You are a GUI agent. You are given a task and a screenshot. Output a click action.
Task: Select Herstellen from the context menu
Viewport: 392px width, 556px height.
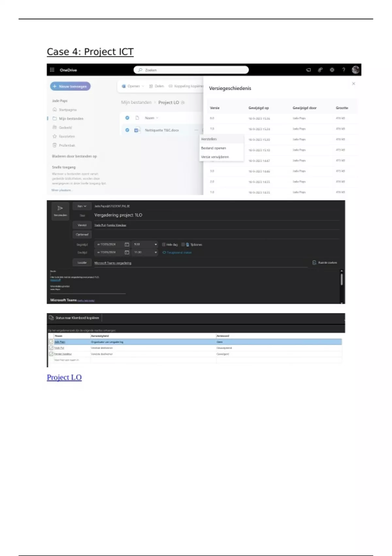(x=209, y=139)
